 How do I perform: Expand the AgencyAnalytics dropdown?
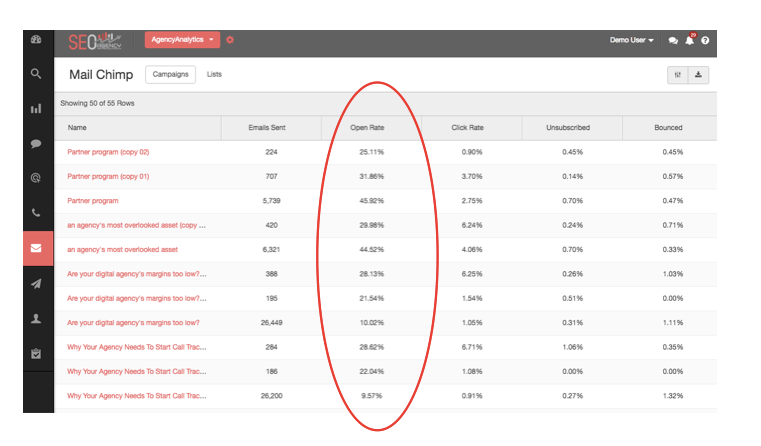[x=182, y=40]
